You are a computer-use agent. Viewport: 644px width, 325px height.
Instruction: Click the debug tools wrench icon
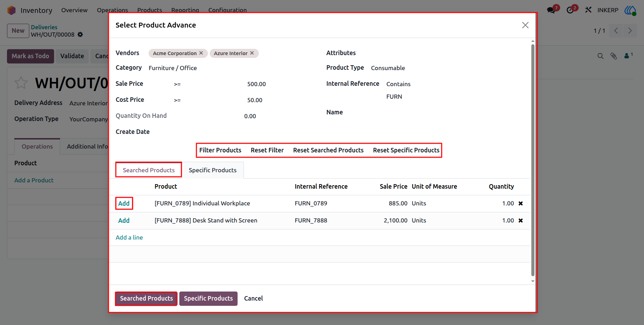588,10
